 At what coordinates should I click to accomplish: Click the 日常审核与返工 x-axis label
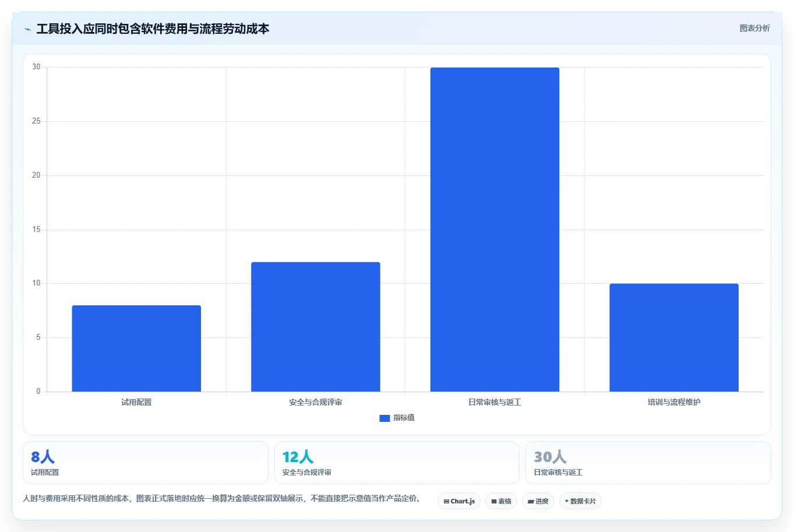point(495,402)
